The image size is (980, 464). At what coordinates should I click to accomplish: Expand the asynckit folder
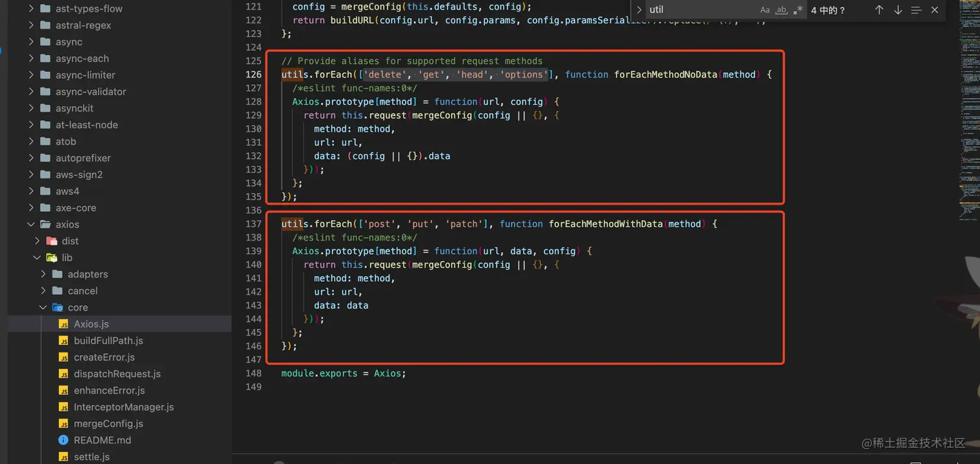point(30,108)
